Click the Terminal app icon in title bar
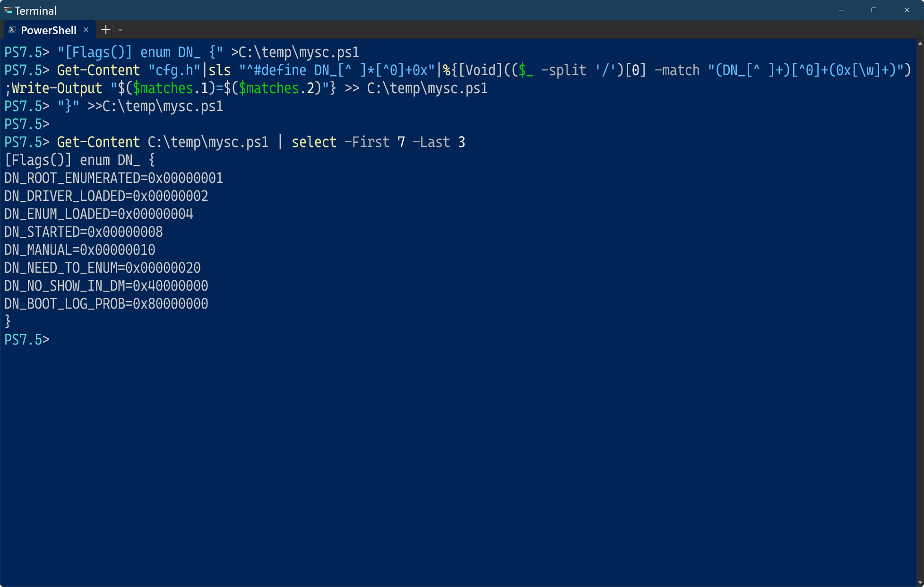The image size is (924, 587). tap(8, 10)
